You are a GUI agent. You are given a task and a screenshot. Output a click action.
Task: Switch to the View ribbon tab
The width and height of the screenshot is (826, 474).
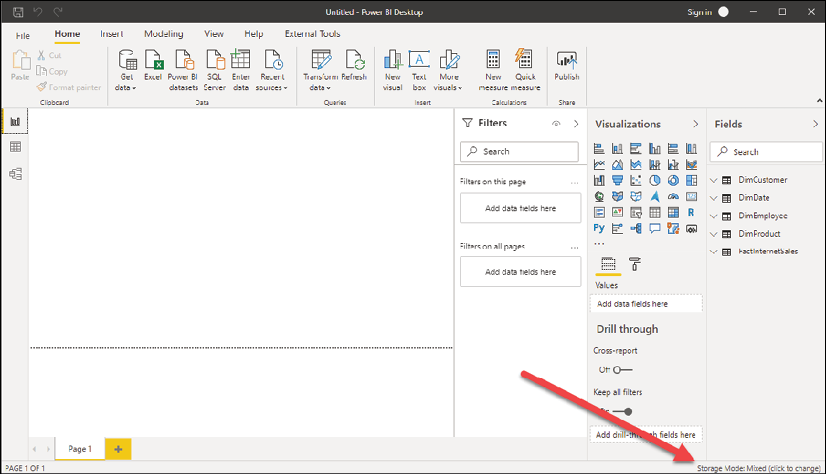pos(214,34)
